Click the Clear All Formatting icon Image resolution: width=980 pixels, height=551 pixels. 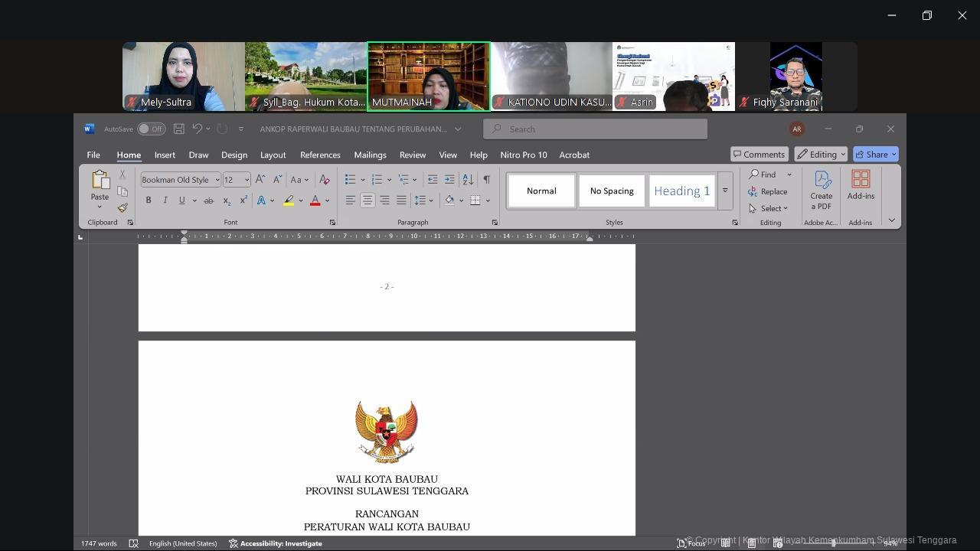(x=325, y=180)
